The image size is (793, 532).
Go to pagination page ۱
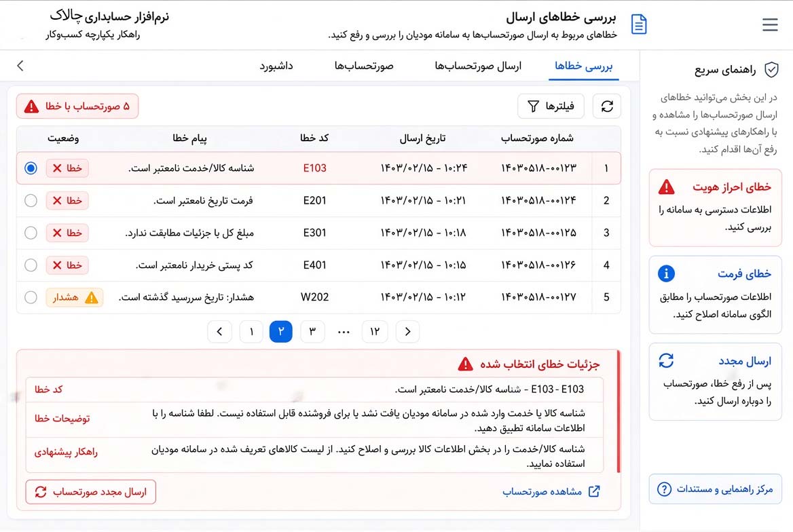[251, 332]
